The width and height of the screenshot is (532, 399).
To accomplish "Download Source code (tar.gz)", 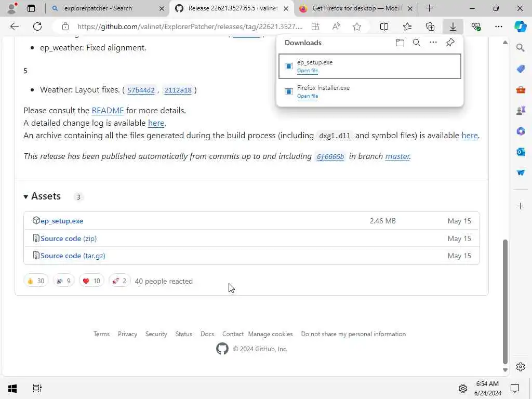I will point(73,256).
